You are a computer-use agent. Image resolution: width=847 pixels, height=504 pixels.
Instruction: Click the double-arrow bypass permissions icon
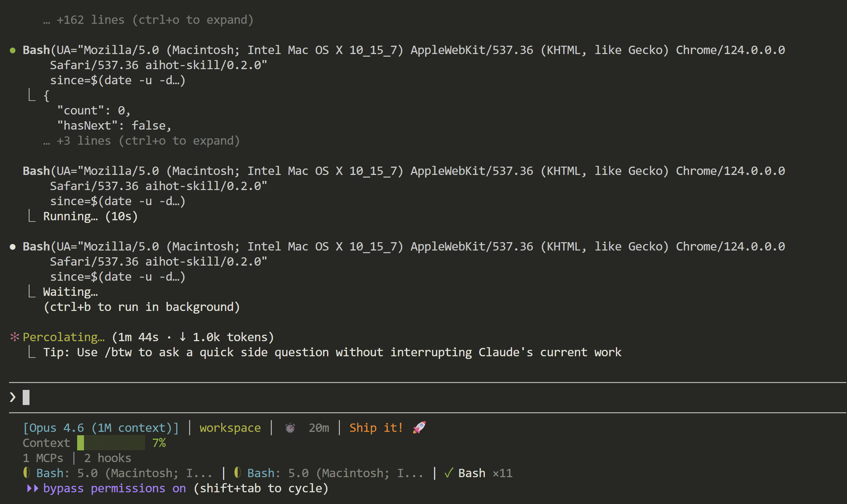point(33,488)
